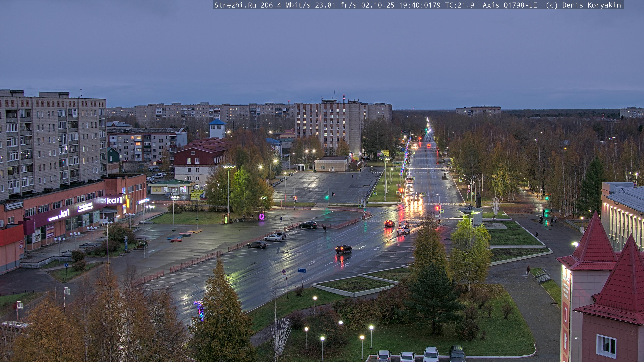Image resolution: width=644 pixels, height=362 pixels.
Task: Click the yellow AvtoLiga billboard
Action: pos(197,194)
